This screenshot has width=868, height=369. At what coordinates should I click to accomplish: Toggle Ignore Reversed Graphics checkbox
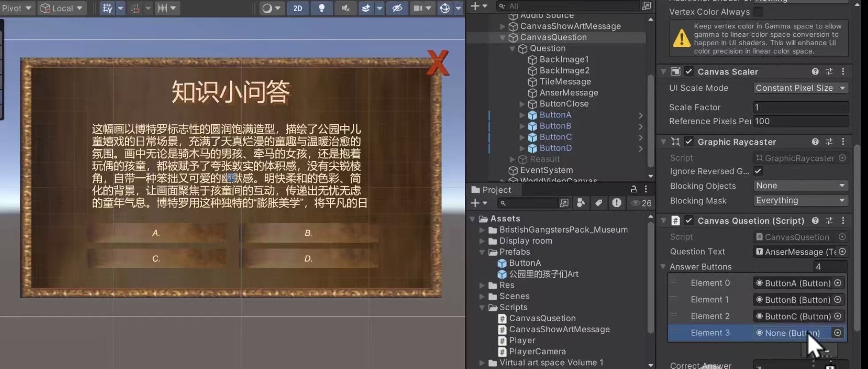point(758,171)
